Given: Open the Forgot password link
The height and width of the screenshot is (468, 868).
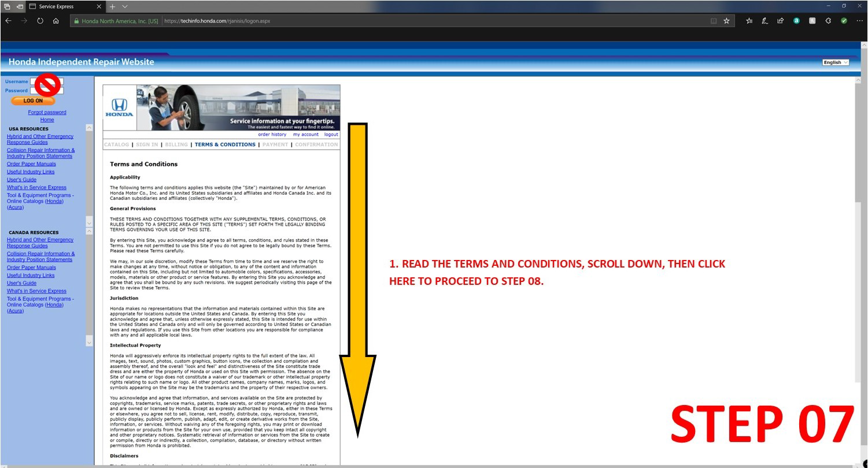Looking at the screenshot, I should coord(47,112).
